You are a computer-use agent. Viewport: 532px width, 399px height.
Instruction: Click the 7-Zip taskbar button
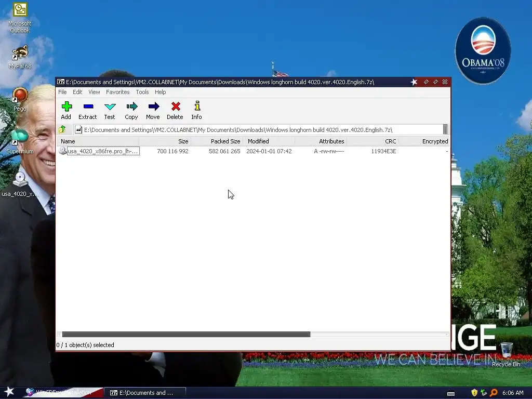coord(145,393)
